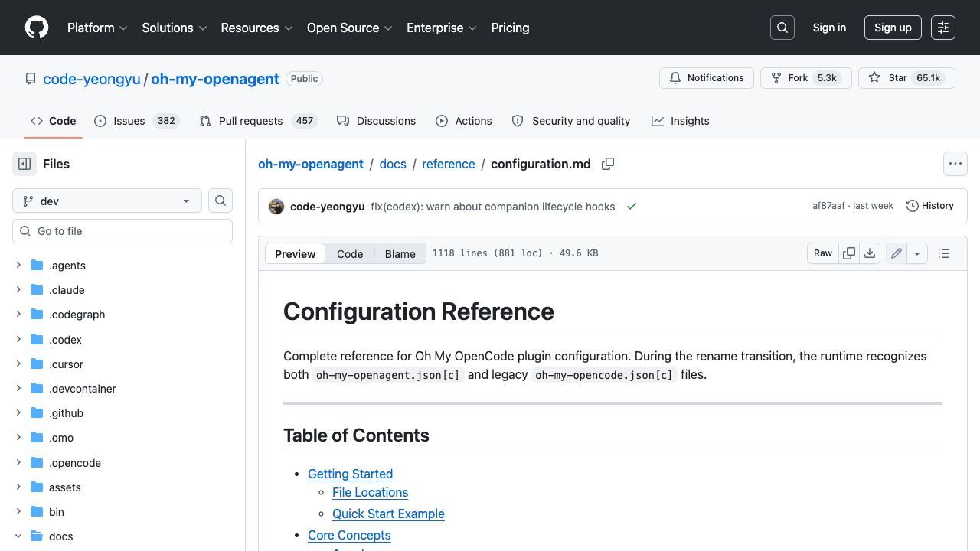Collapse the file tree side panel icon
Image resolution: width=980 pixels, height=551 pixels.
tap(24, 164)
